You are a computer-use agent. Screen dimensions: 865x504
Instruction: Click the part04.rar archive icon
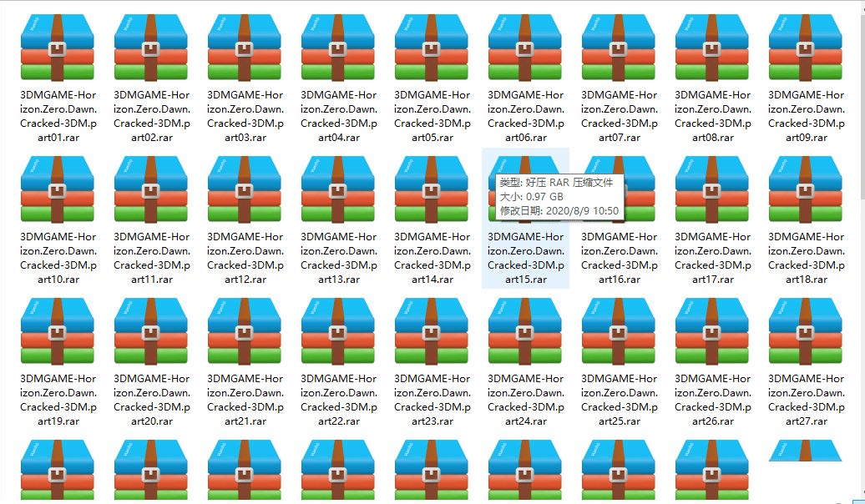pyautogui.click(x=337, y=48)
